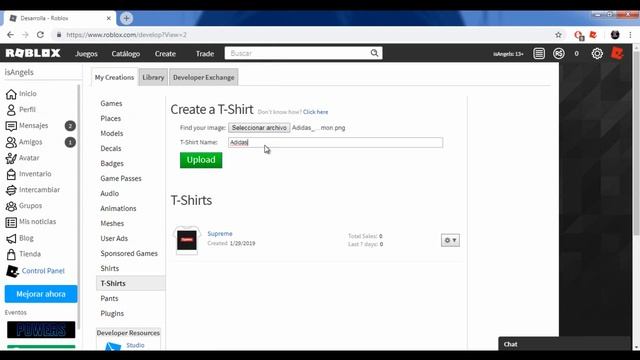Open the Chat bar
The height and width of the screenshot is (360, 640).
point(565,344)
